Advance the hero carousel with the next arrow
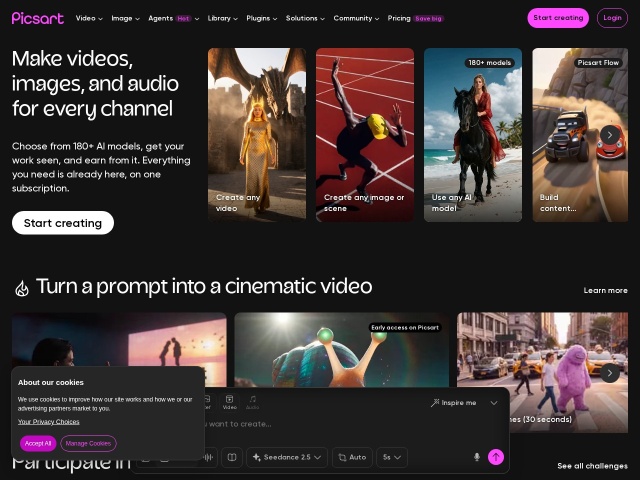The width and height of the screenshot is (640, 480). point(610,135)
